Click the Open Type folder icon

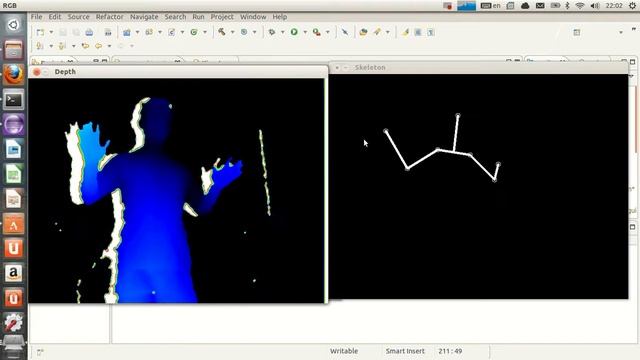point(363,32)
